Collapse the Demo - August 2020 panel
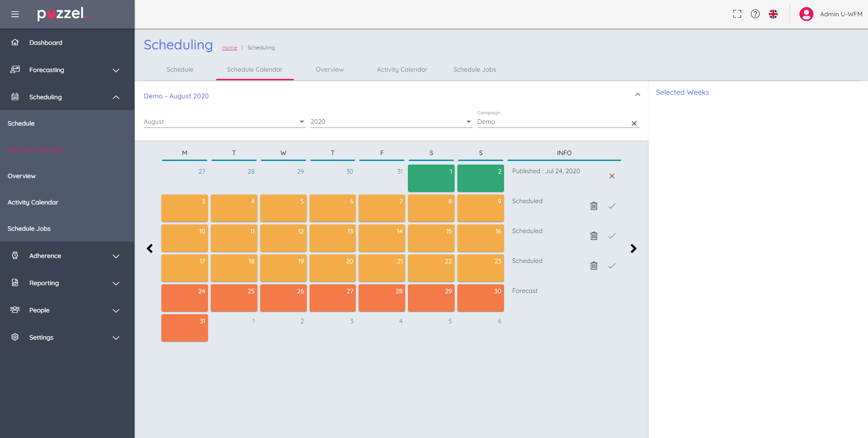Screen dimensions: 868x438 point(638,95)
